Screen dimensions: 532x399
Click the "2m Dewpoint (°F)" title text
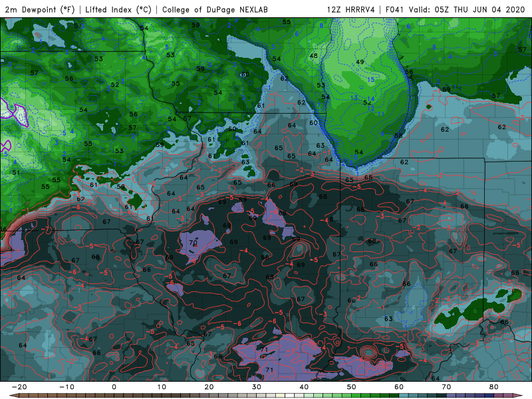[40, 9]
